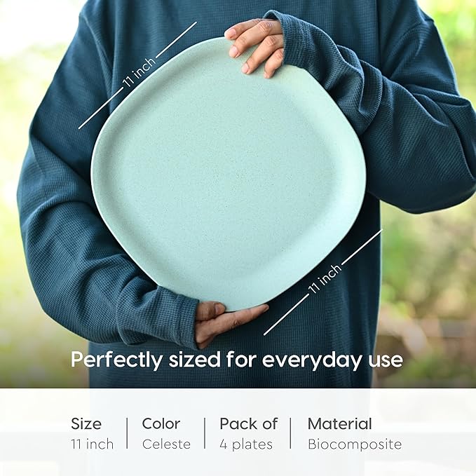Click the divider between Color and Pack of

205,433
